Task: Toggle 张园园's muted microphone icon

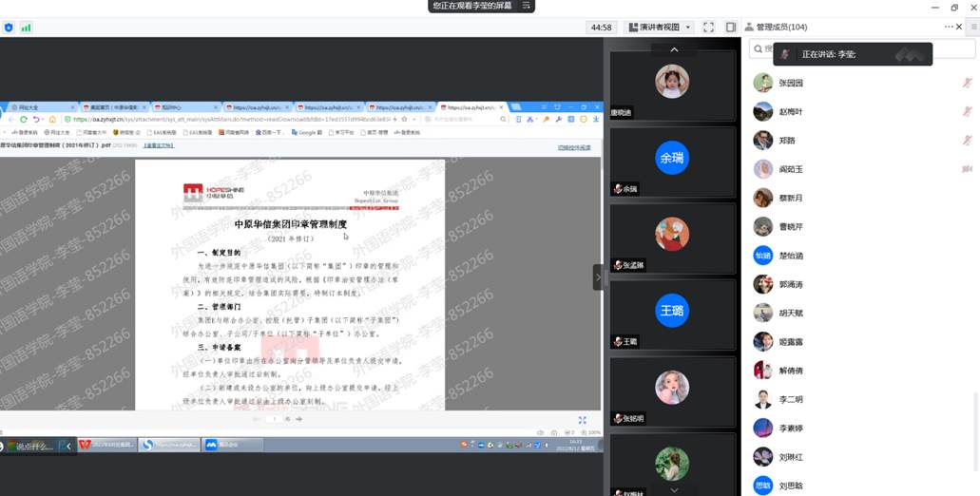Action: click(967, 84)
